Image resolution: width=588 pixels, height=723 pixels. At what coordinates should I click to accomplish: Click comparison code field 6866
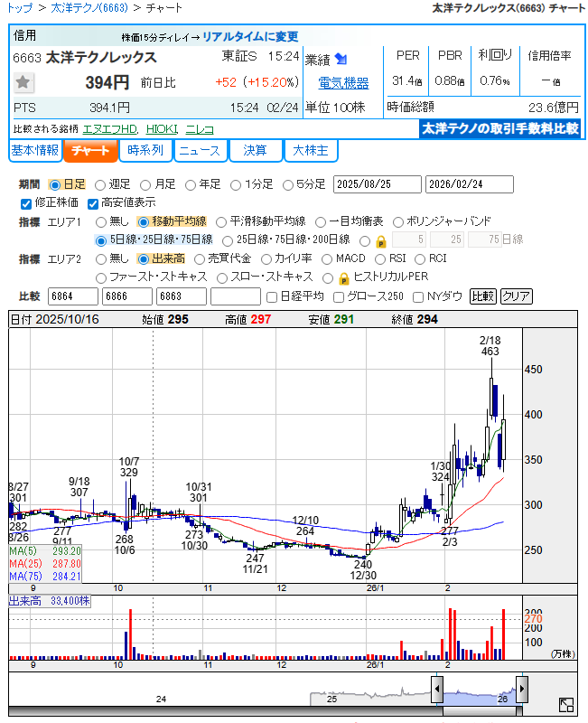pos(127,296)
